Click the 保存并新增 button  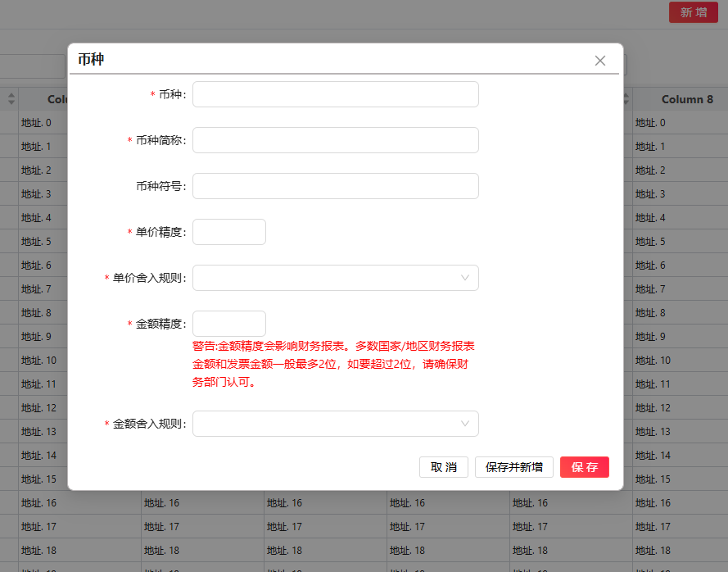point(514,467)
